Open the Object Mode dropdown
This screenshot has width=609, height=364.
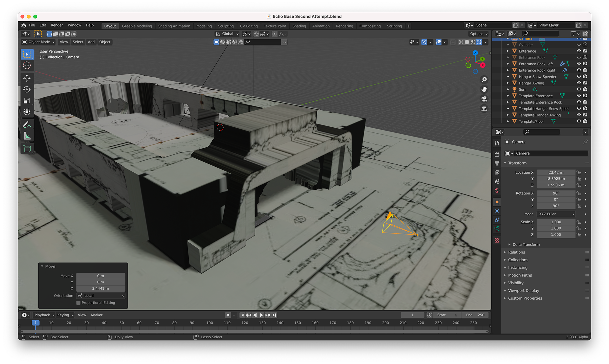coord(38,42)
